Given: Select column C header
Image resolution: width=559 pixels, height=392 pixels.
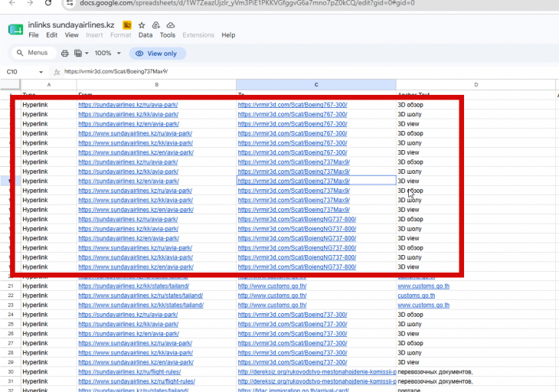Looking at the screenshot, I should [x=315, y=85].
